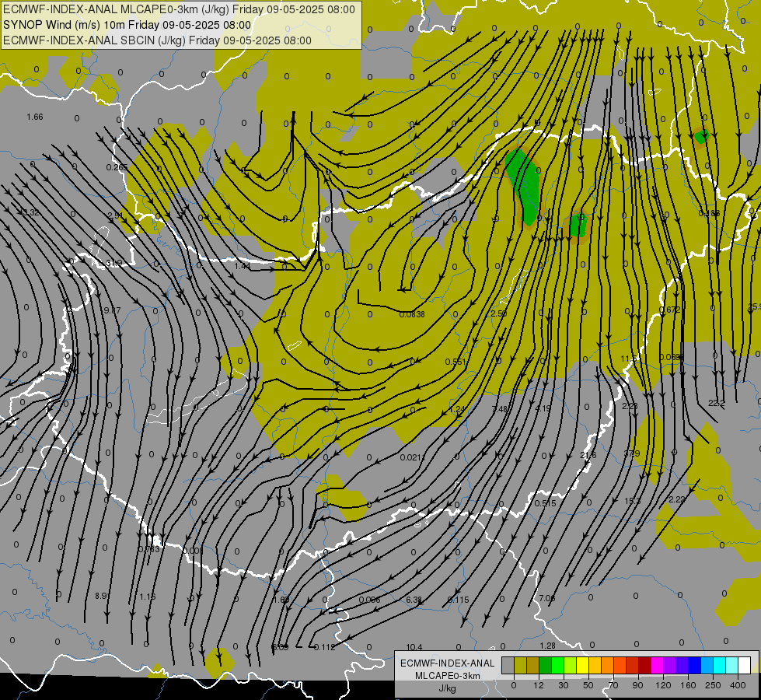The width and height of the screenshot is (761, 700).
Task: Click the white legend swatch after 400
Action: [745, 666]
